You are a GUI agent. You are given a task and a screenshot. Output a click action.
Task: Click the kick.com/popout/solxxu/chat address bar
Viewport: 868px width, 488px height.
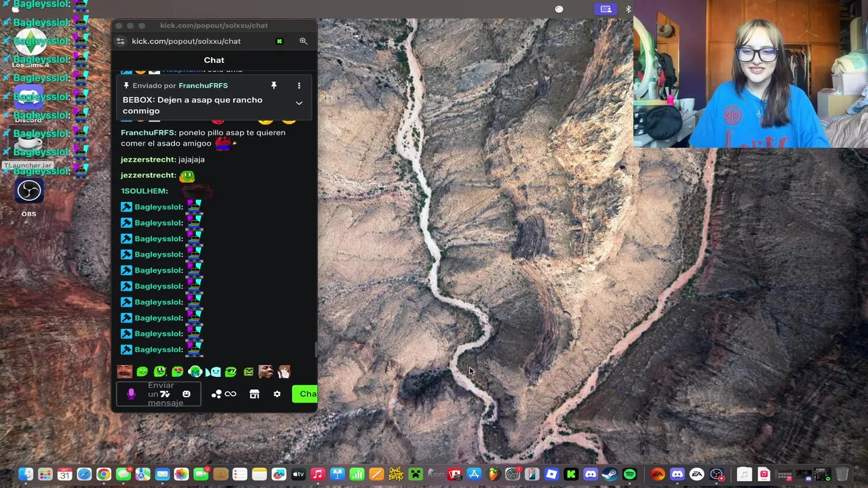click(x=186, y=41)
